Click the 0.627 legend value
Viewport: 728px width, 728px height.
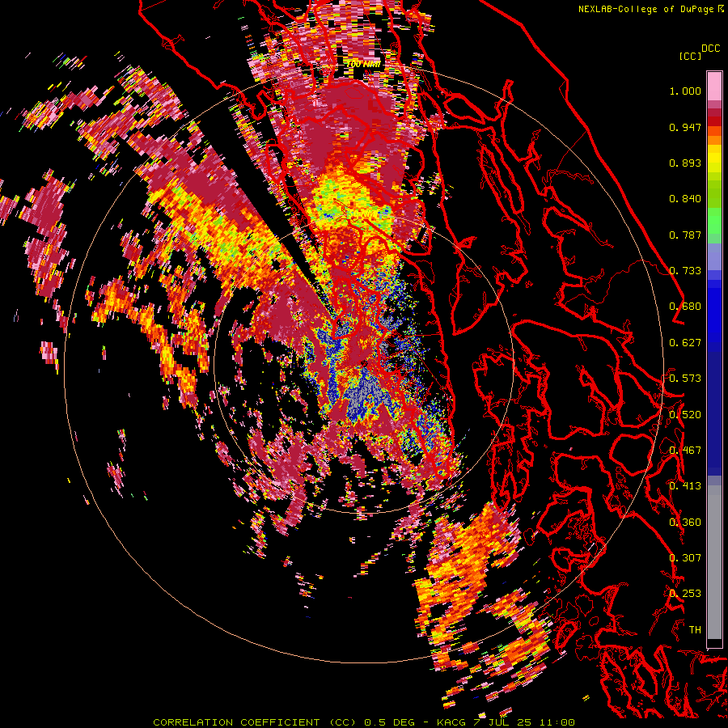[x=685, y=343]
